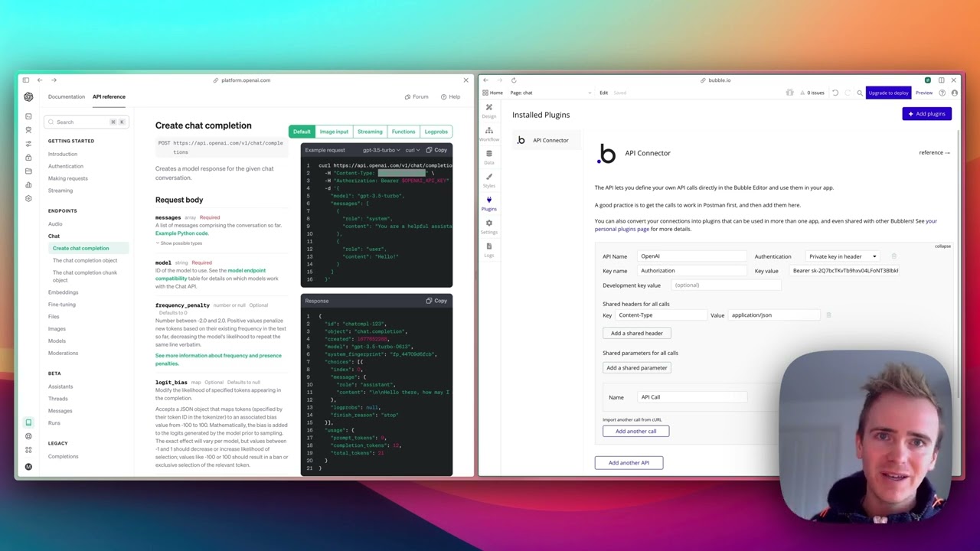Select the Image input example tab
The width and height of the screenshot is (980, 551).
[334, 132]
